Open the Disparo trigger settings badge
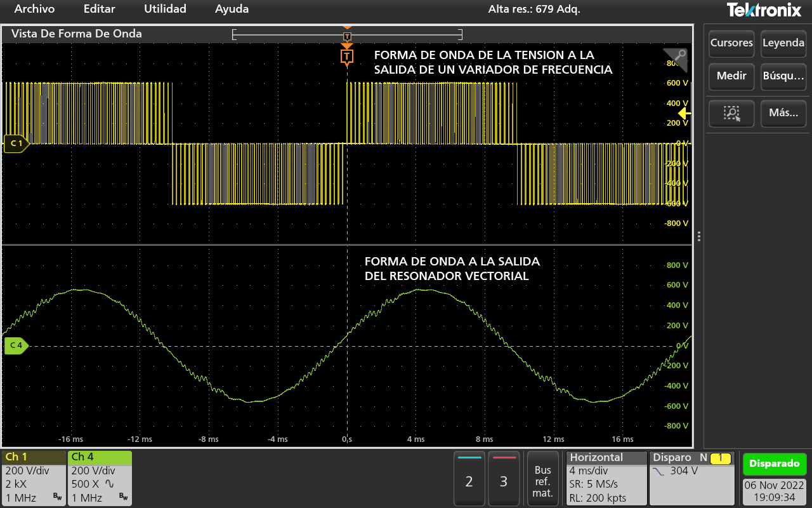812x508 pixels. coord(693,478)
